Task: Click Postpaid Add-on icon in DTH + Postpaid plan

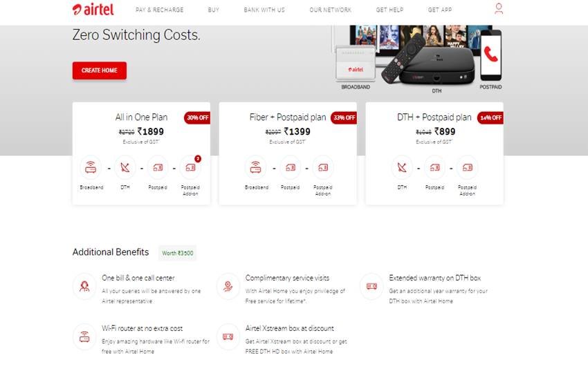Action: (467, 167)
